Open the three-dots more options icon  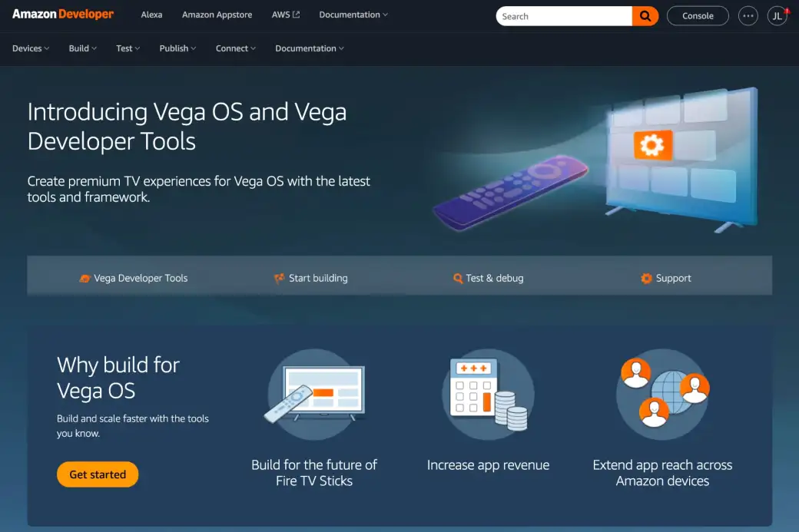[748, 16]
